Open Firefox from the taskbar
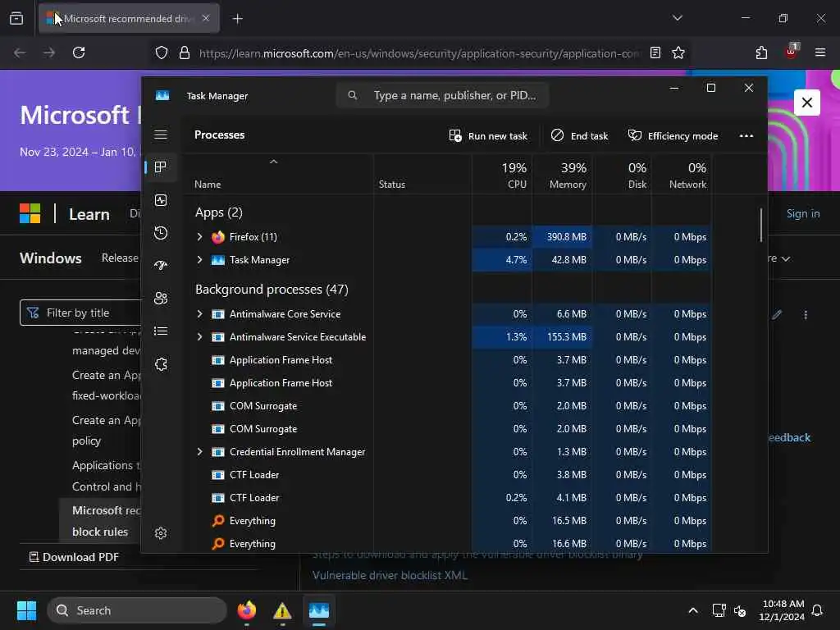Screen dimensions: 840x630 point(246,610)
